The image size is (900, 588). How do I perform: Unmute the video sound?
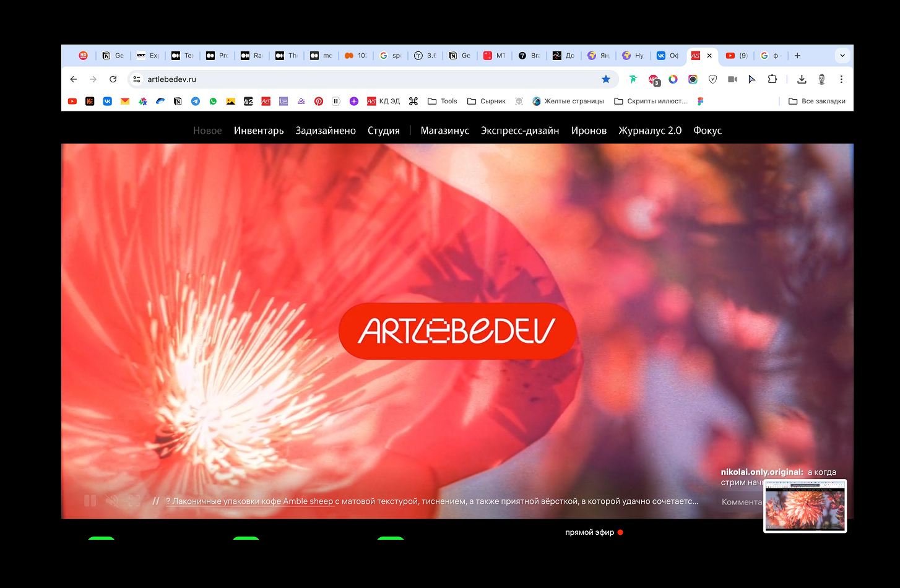point(112,501)
